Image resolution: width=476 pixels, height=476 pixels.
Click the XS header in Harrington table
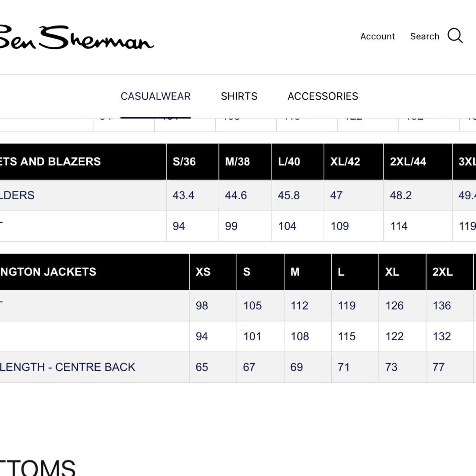(203, 272)
